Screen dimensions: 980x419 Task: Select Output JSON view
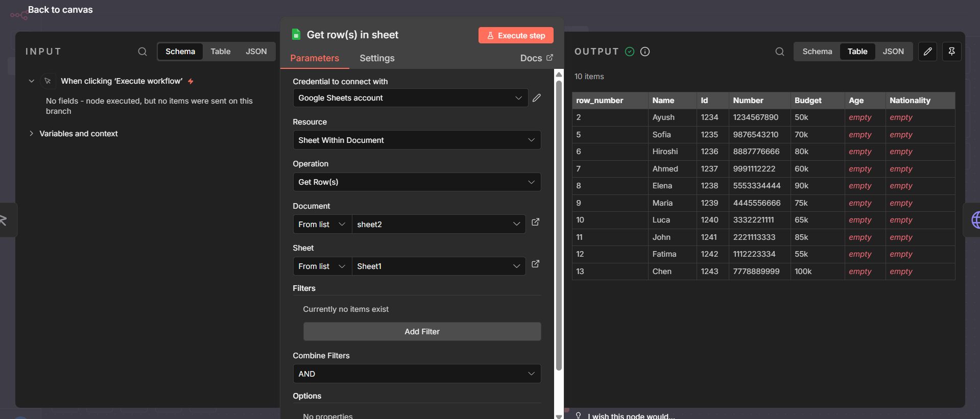[x=893, y=52]
